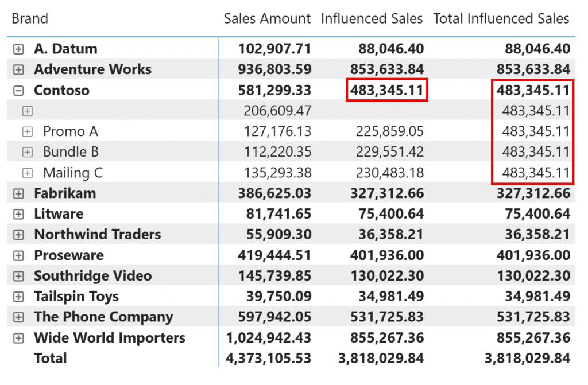Image resolution: width=588 pixels, height=385 pixels.
Task: Expand the Northwind Traders row
Action: click(18, 235)
